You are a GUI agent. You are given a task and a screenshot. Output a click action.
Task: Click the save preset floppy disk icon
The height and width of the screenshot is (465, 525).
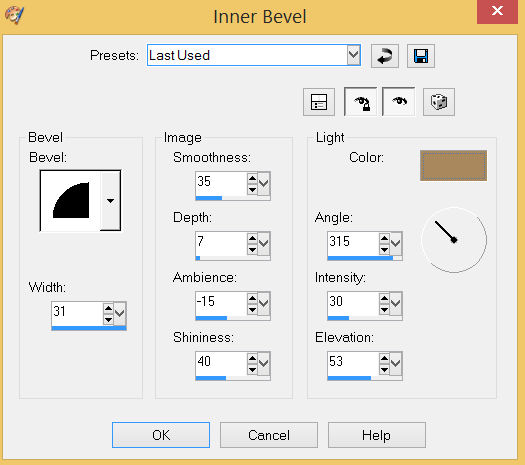click(421, 56)
